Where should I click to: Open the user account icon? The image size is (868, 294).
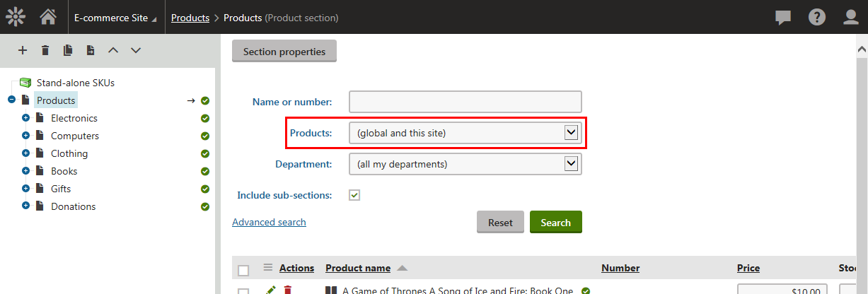tap(852, 17)
